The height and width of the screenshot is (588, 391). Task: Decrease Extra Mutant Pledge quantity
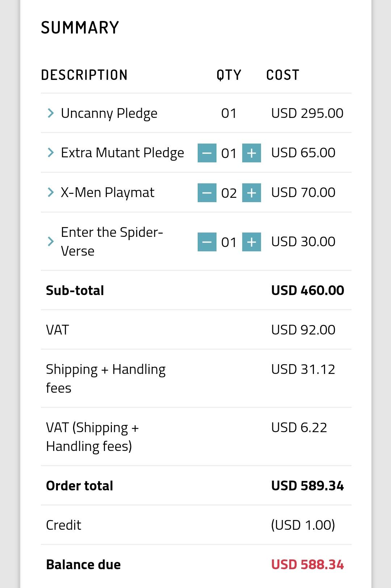click(x=207, y=153)
